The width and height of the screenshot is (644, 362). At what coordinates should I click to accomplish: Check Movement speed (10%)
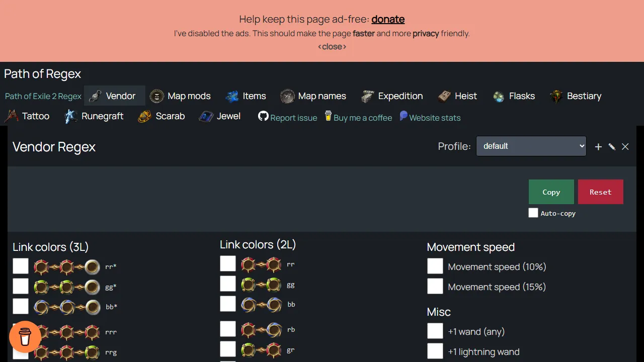click(435, 265)
